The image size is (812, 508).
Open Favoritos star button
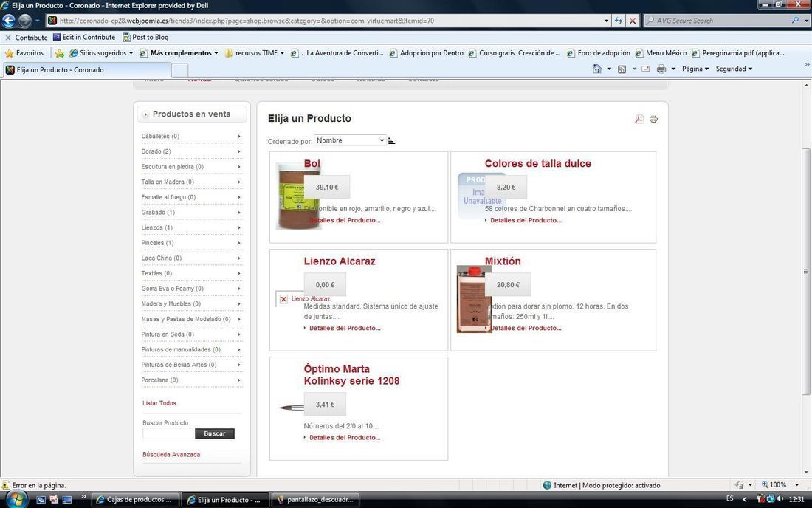(24, 53)
